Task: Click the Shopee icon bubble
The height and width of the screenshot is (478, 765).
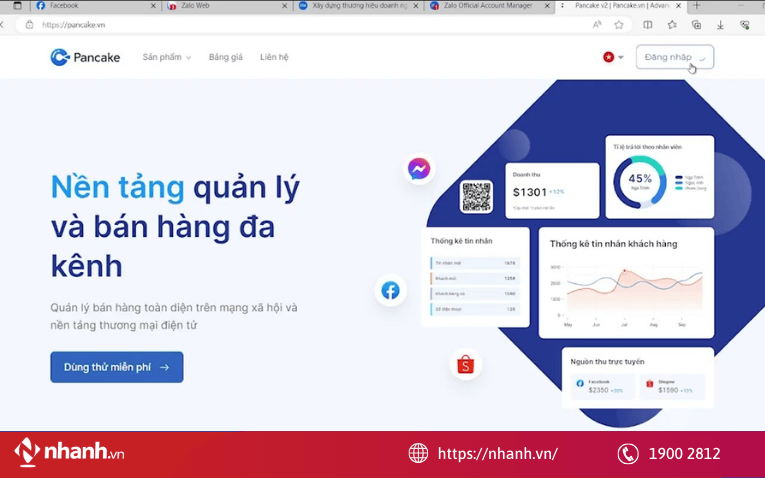Action: 465,364
